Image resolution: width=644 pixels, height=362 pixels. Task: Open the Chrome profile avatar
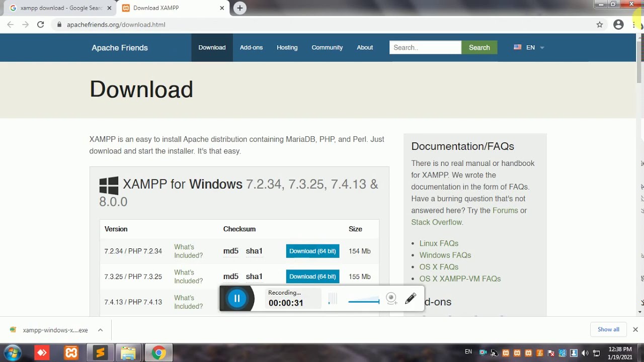click(618, 24)
